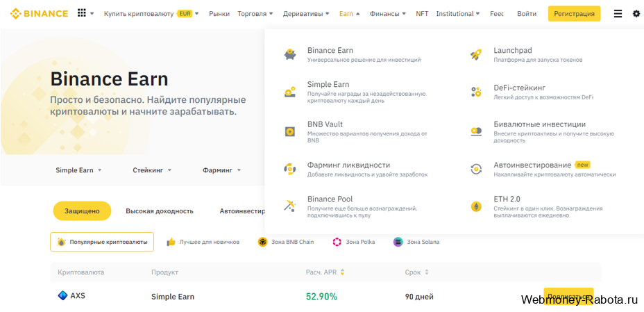Screen dimensions: 644x312
Task: Select Зона Solana filter
Action: [416, 242]
